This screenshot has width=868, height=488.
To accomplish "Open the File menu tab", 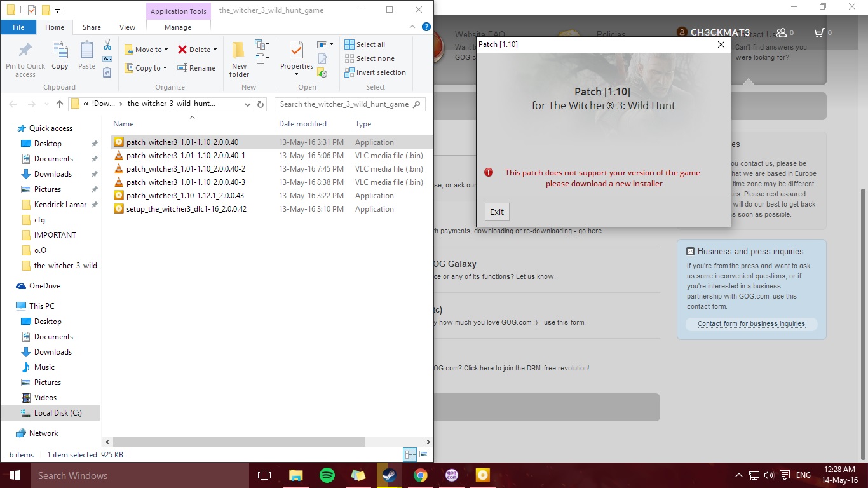I will point(18,27).
